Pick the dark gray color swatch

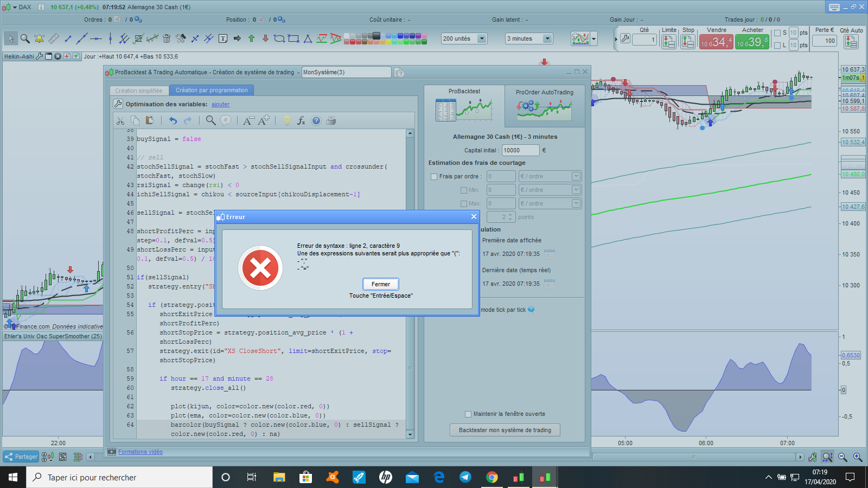click(x=376, y=36)
